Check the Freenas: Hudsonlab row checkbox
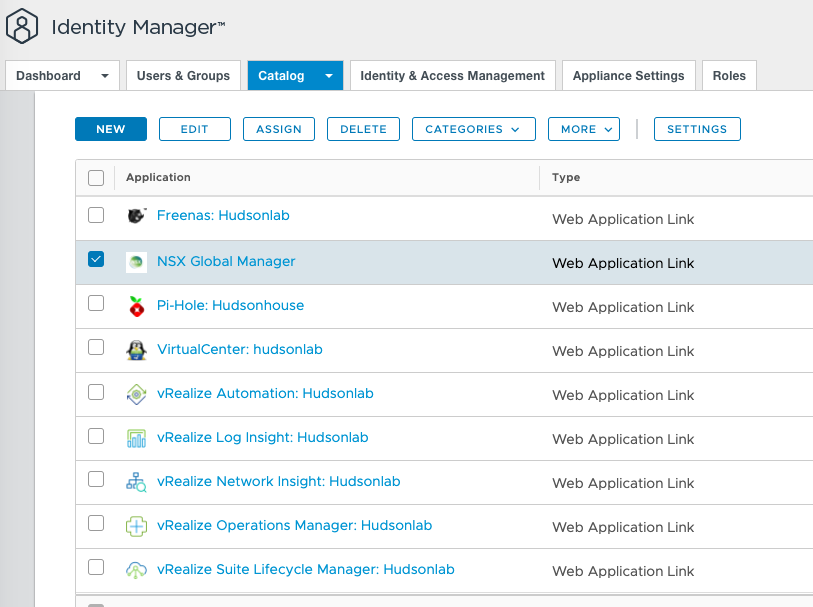Screen dimensions: 813x607 click(x=96, y=215)
